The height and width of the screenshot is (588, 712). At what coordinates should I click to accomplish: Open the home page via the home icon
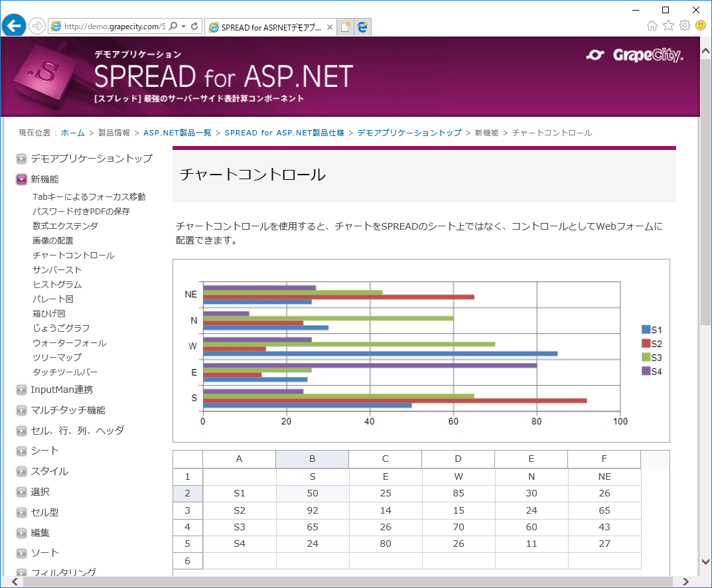click(652, 25)
